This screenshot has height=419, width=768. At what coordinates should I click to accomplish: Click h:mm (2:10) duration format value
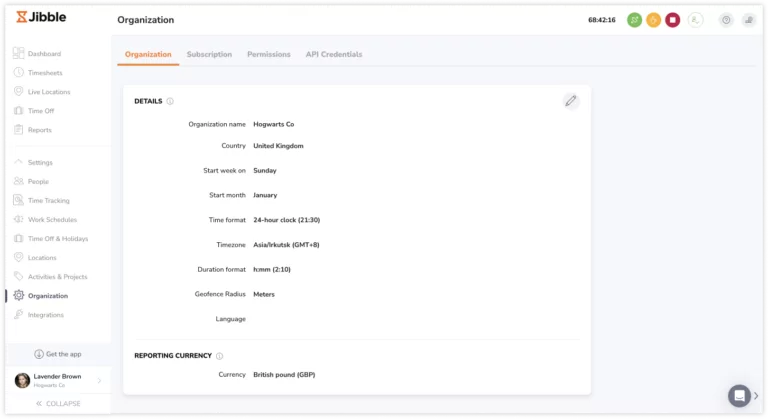[272, 270]
